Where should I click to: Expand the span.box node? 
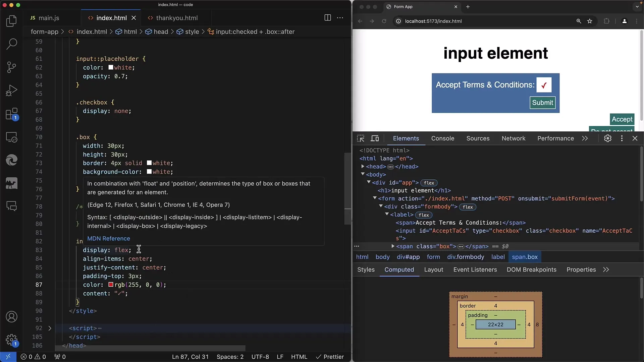393,246
